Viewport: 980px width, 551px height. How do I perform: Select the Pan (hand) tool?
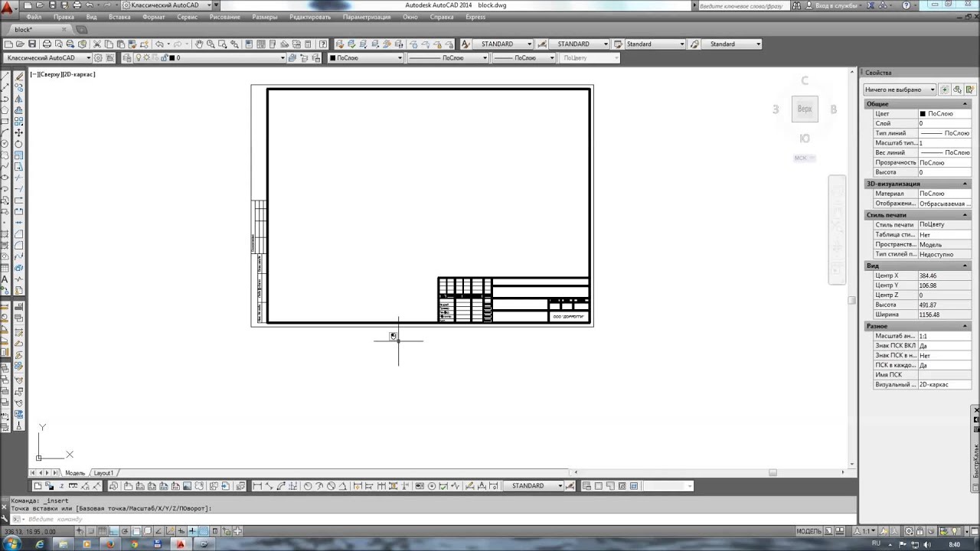[x=198, y=44]
